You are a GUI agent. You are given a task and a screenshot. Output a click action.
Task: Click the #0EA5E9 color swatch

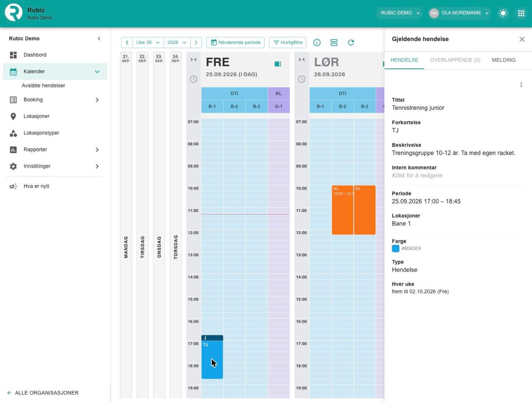[x=396, y=249]
